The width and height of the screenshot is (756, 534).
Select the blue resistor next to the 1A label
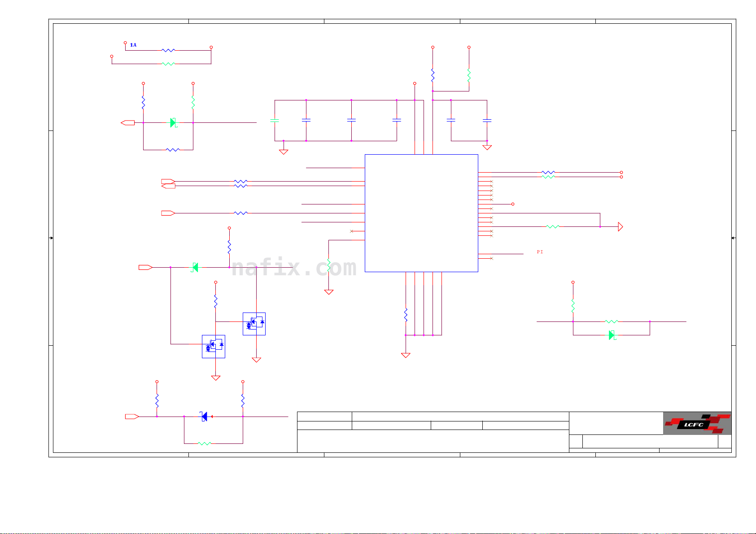pos(168,50)
